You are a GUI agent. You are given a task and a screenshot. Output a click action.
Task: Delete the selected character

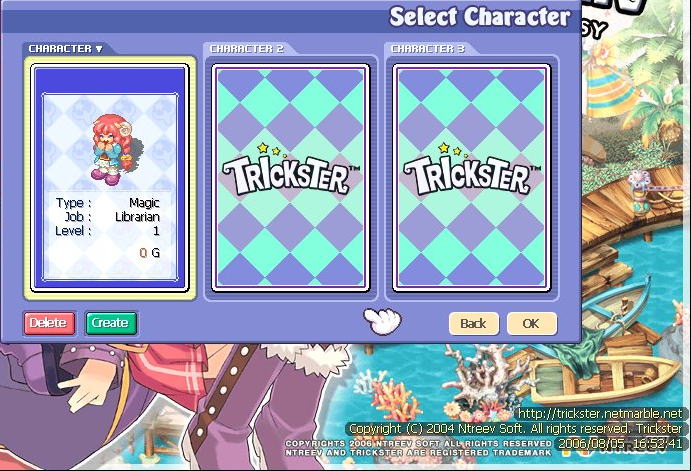coord(49,323)
